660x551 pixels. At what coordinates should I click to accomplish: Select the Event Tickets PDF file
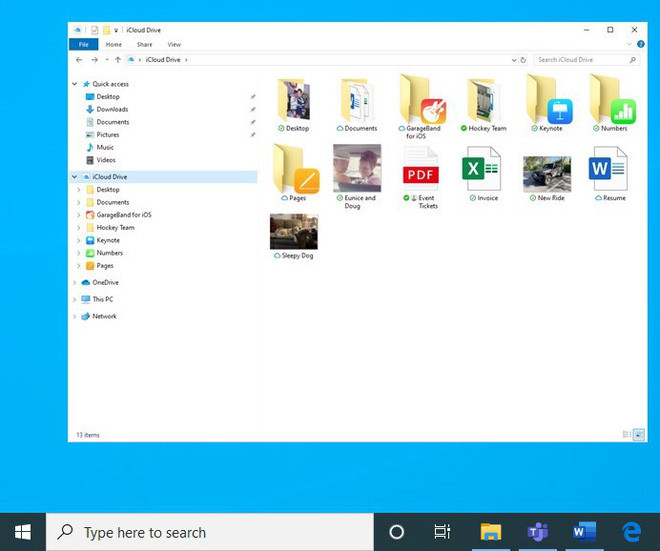tap(420, 172)
